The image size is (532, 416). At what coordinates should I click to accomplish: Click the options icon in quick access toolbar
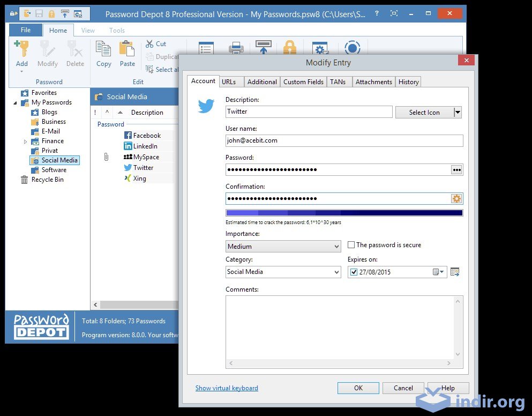tap(78, 14)
